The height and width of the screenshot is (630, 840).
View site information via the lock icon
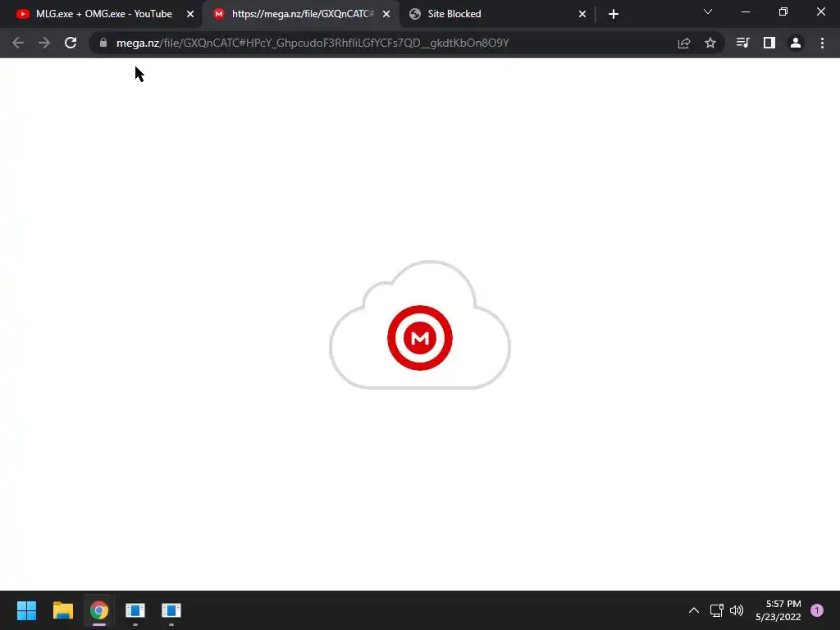[103, 43]
